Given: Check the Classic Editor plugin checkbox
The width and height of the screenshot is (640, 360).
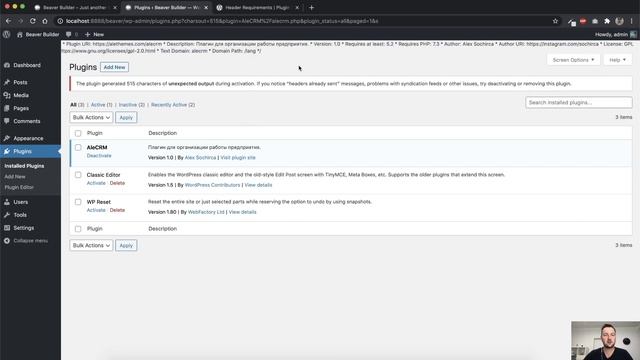Looking at the screenshot, I should pyautogui.click(x=78, y=175).
